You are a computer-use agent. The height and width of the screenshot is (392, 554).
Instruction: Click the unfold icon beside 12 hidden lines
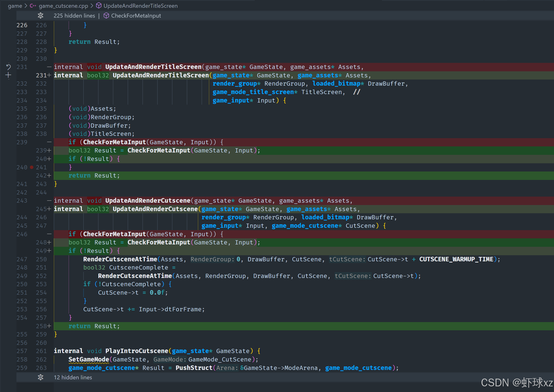[41, 377]
